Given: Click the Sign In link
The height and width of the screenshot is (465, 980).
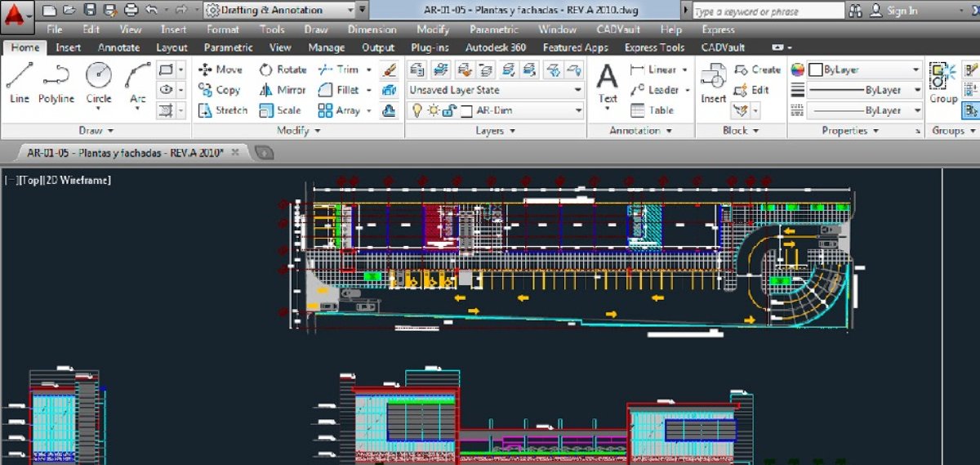Looking at the screenshot, I should [902, 11].
